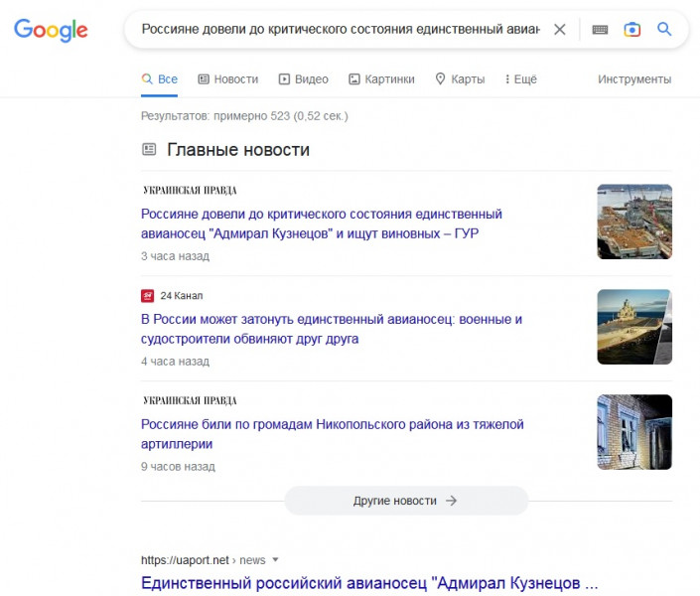Expand the uaport.net result dropdown arrow
Image resolution: width=700 pixels, height=596 pixels.
pos(275,559)
